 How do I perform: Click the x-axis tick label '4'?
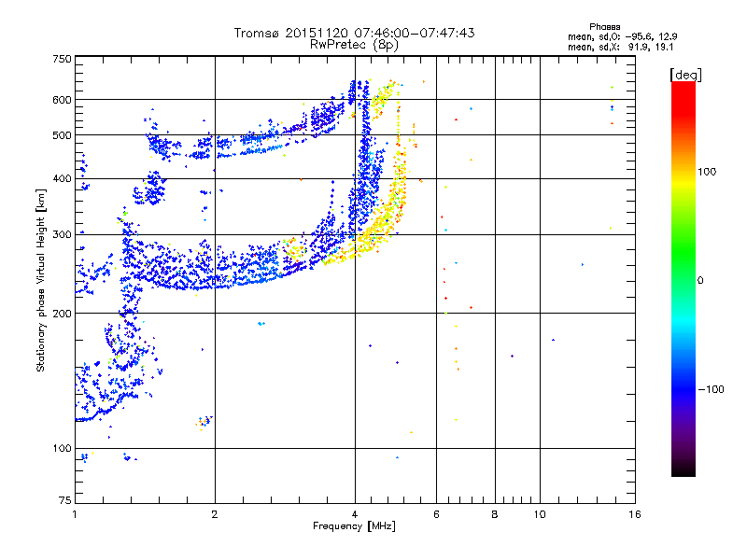[x=355, y=514]
